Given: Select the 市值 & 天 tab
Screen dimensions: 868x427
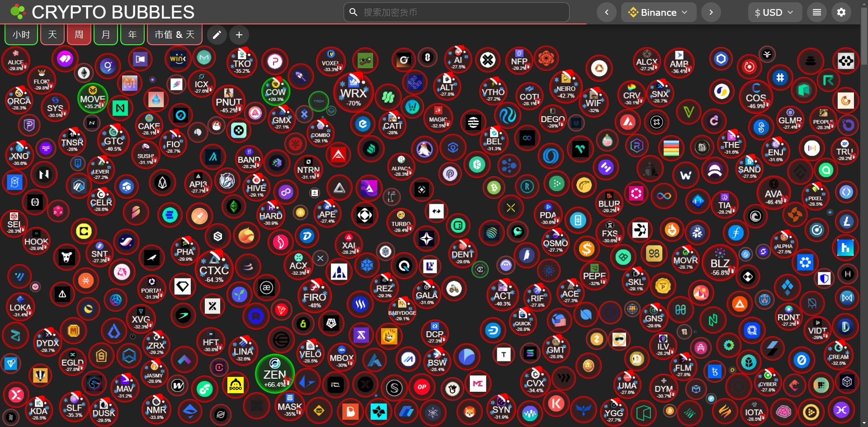Looking at the screenshot, I should [x=175, y=34].
